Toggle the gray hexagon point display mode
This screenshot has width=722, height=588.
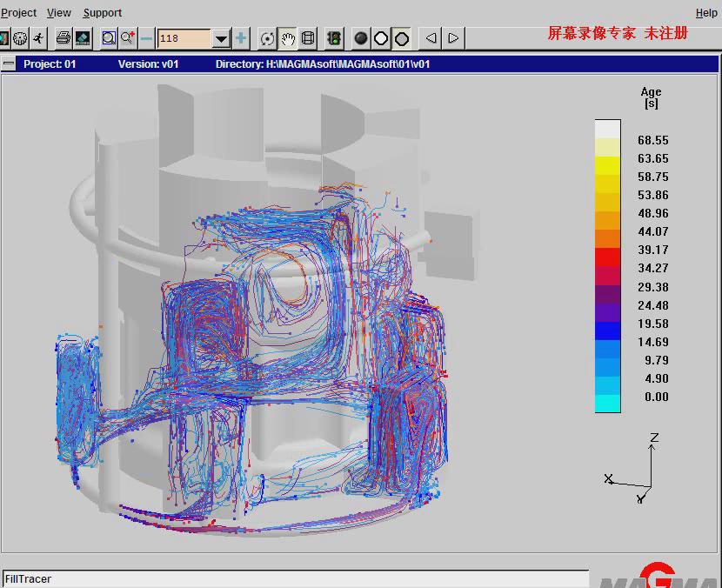pos(403,38)
